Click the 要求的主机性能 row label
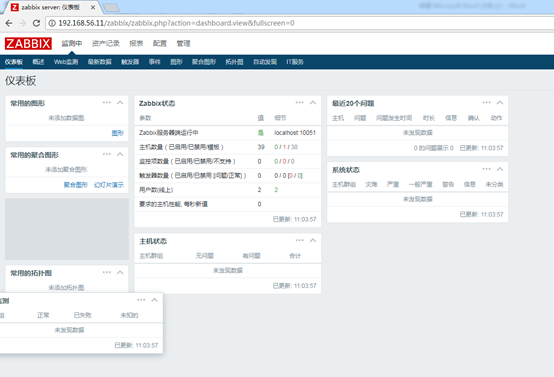 click(173, 204)
